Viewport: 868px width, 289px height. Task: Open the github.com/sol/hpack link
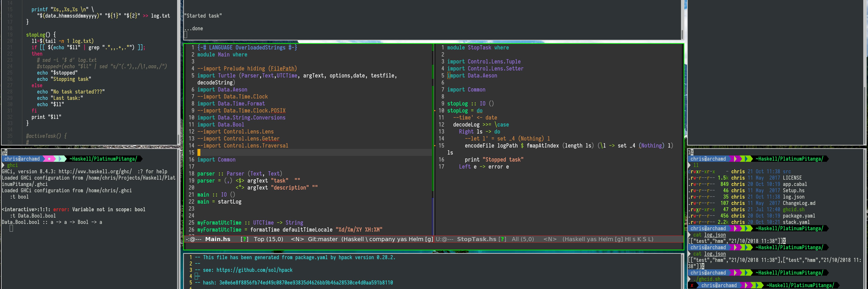(254, 270)
